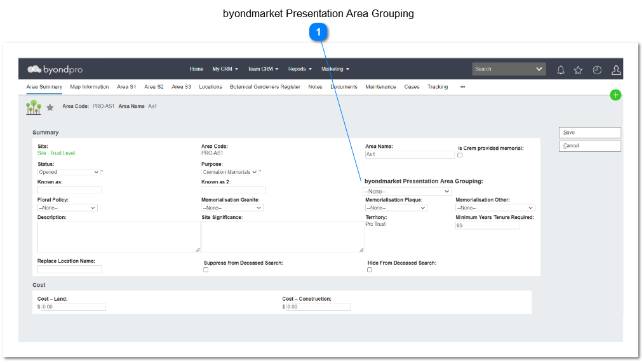
Task: Toggle Is Crem provided memorial checkbox
Action: click(x=460, y=155)
